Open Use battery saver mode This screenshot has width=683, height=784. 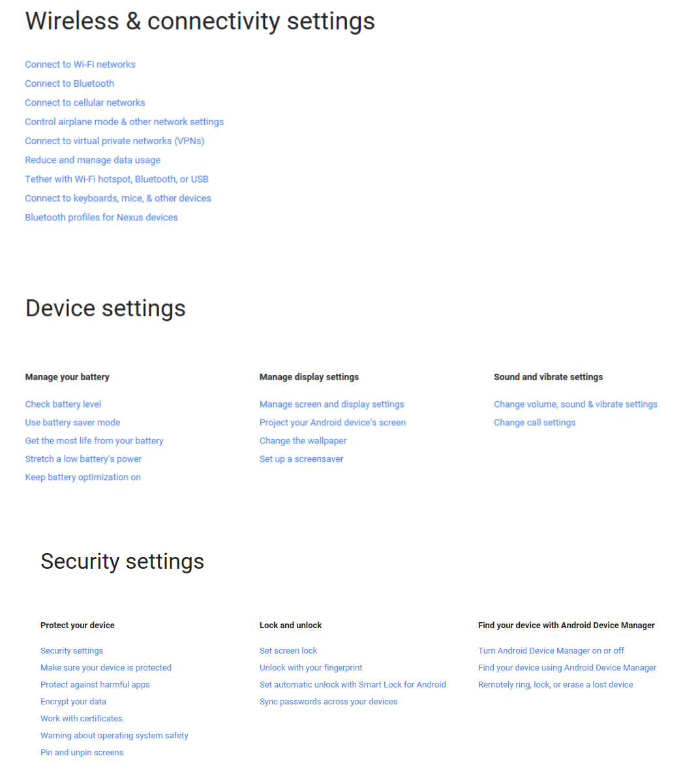72,423
